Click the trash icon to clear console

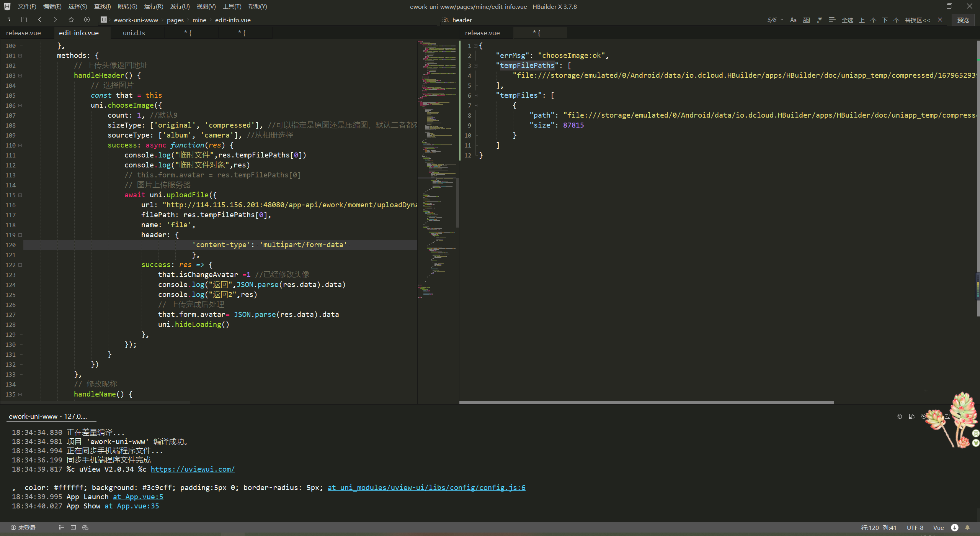[x=900, y=416]
